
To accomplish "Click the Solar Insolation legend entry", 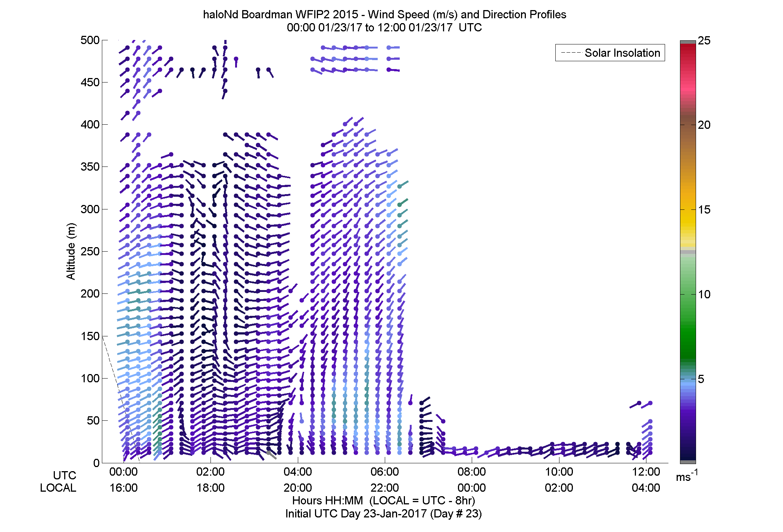I will [x=610, y=53].
